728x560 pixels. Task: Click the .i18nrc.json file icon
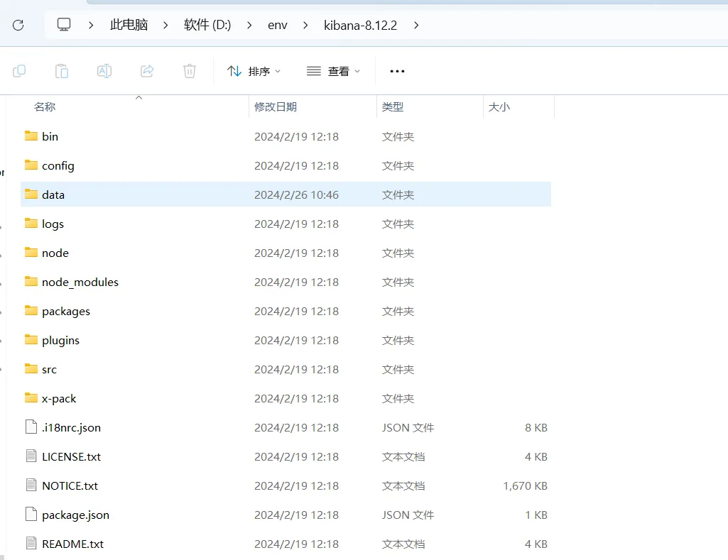point(31,427)
